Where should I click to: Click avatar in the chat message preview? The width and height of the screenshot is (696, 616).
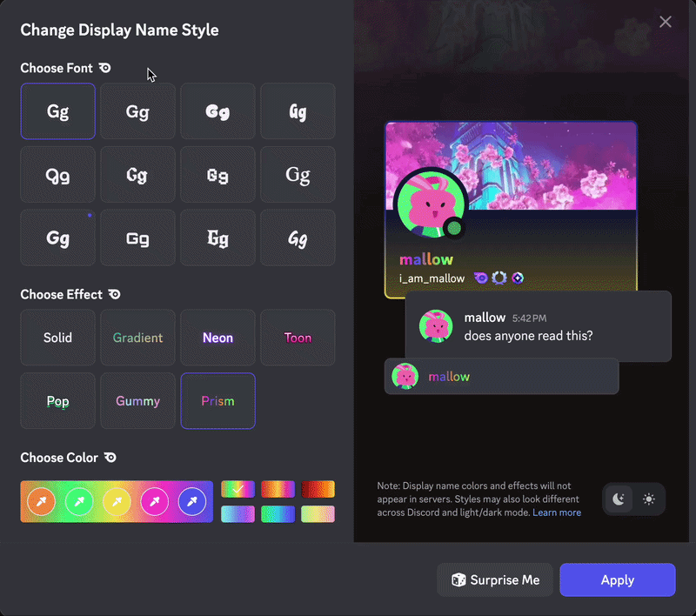(x=436, y=326)
